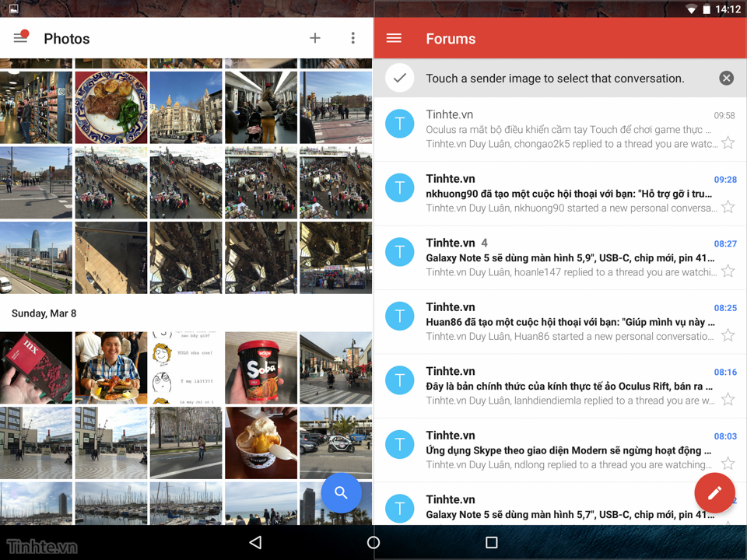This screenshot has height=560, width=747.
Task: Open photo of woman in yellow pants
Action: [261, 107]
